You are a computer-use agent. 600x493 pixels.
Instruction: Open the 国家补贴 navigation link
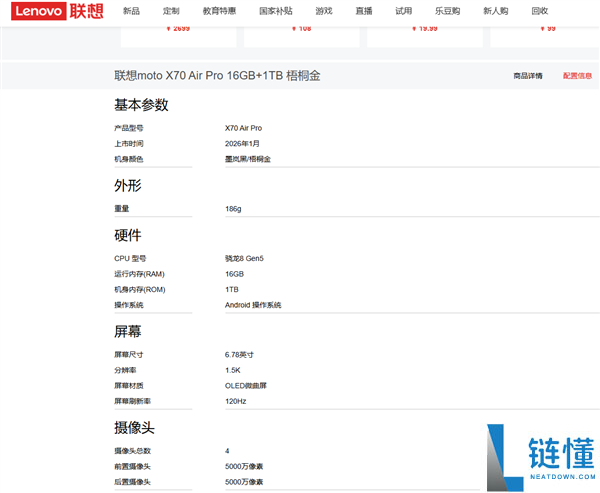276,11
